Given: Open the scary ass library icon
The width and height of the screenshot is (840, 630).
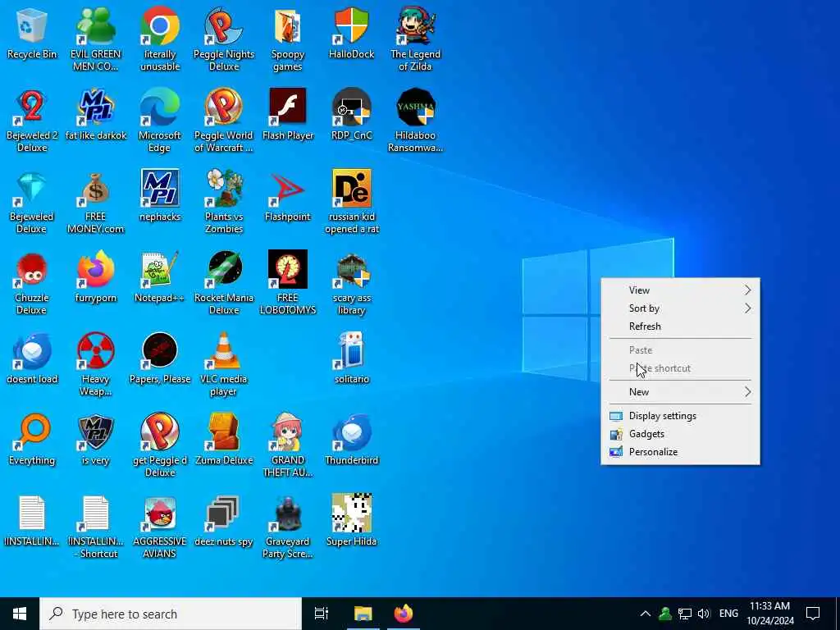Looking at the screenshot, I should pyautogui.click(x=351, y=283).
